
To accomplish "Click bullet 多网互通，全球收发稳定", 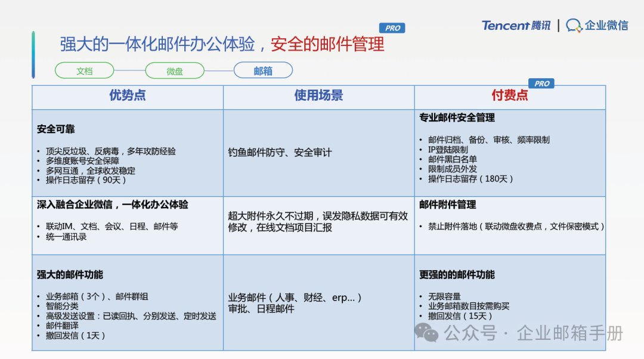I will (x=91, y=171).
